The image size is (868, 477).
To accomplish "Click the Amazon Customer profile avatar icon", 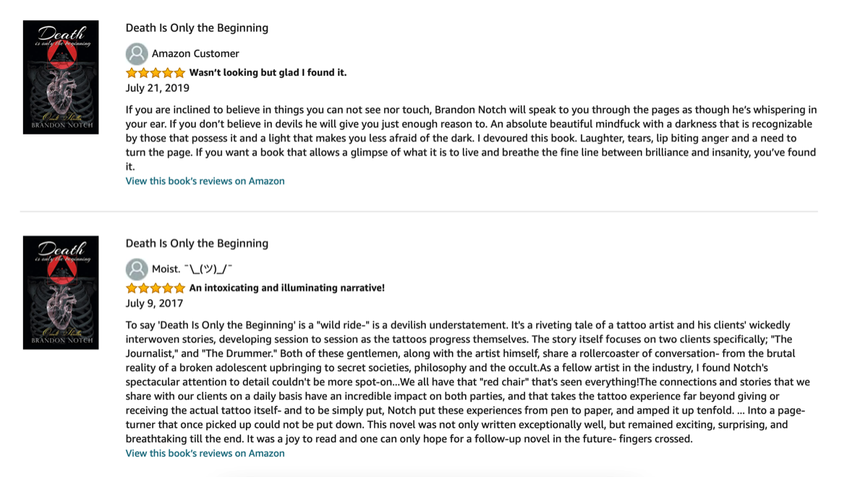I will pos(137,54).
